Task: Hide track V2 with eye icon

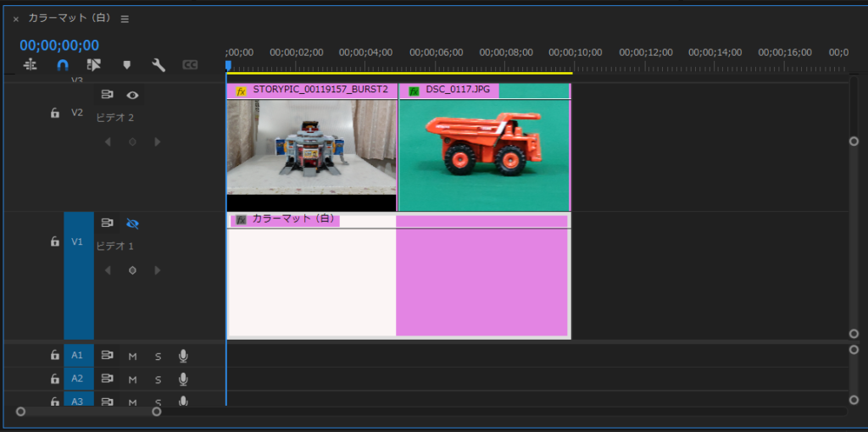Action: [132, 95]
